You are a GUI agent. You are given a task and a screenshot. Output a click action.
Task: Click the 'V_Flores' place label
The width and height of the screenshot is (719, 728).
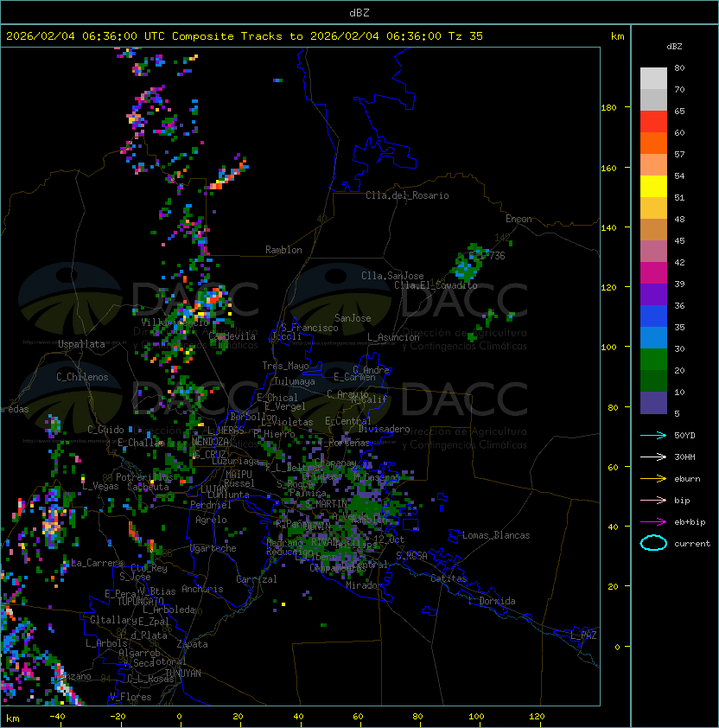click(130, 697)
